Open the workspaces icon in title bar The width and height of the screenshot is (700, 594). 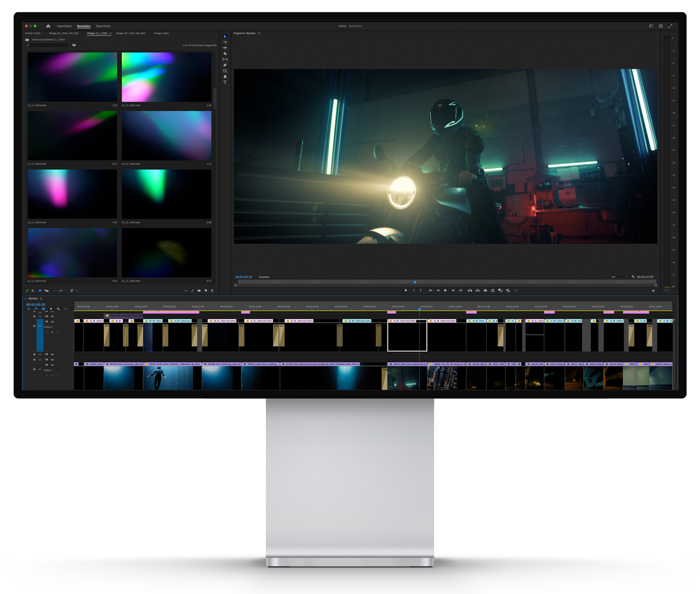(652, 26)
